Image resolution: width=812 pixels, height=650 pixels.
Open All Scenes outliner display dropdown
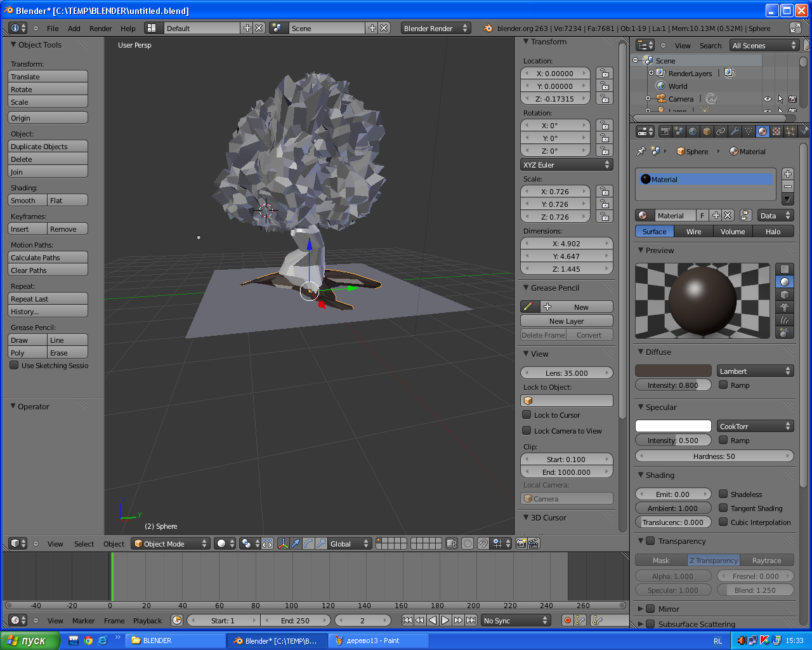point(764,45)
